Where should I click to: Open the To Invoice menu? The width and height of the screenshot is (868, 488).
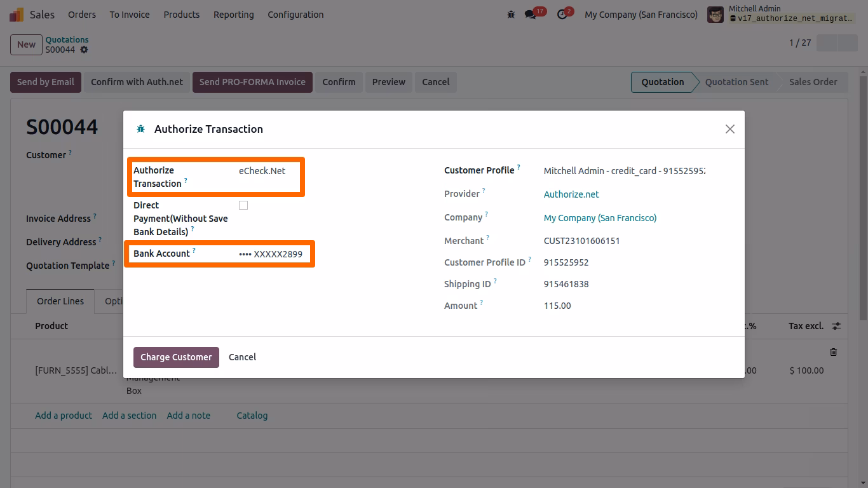[130, 14]
